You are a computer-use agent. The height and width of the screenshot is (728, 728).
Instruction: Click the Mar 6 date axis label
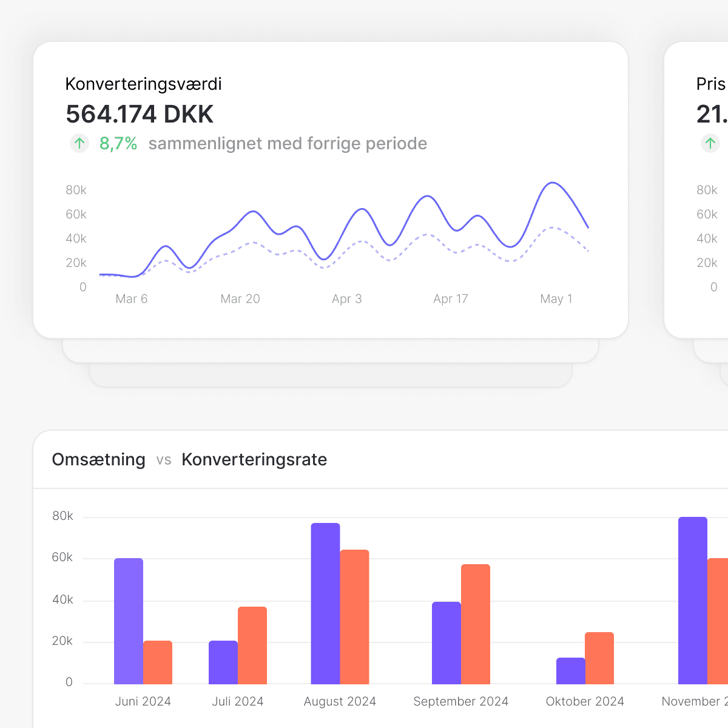(x=132, y=299)
